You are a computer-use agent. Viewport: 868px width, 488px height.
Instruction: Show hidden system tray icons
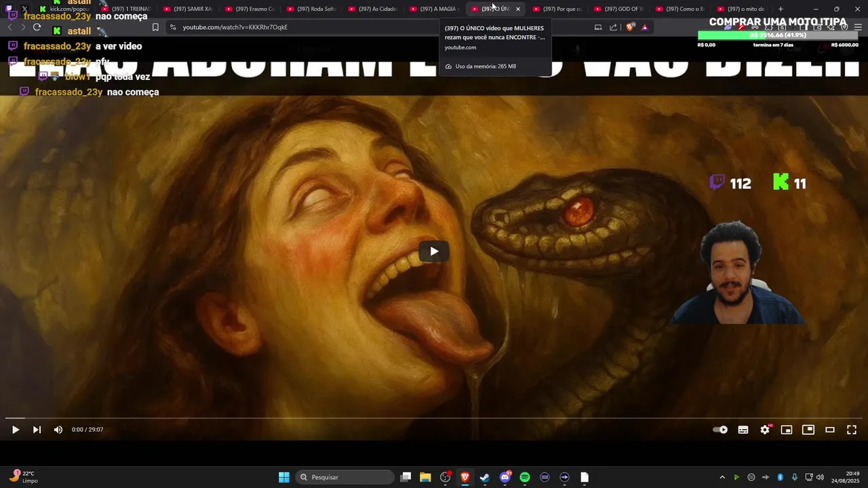722,477
